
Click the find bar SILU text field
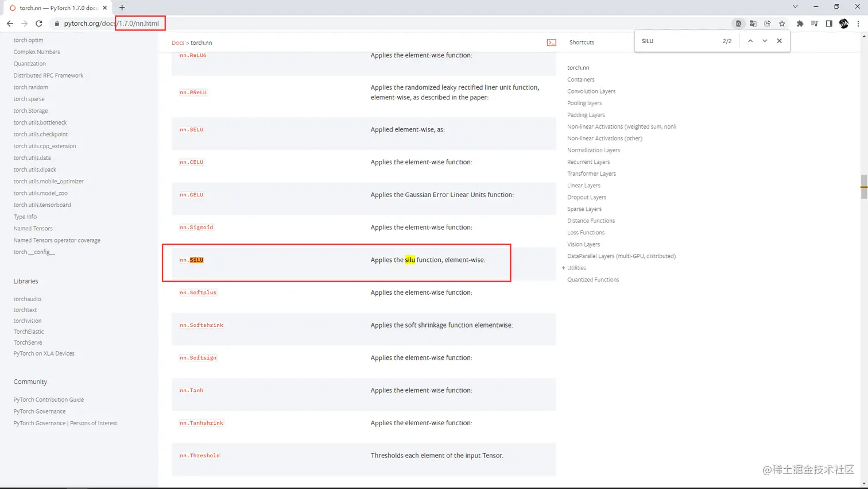click(x=677, y=41)
